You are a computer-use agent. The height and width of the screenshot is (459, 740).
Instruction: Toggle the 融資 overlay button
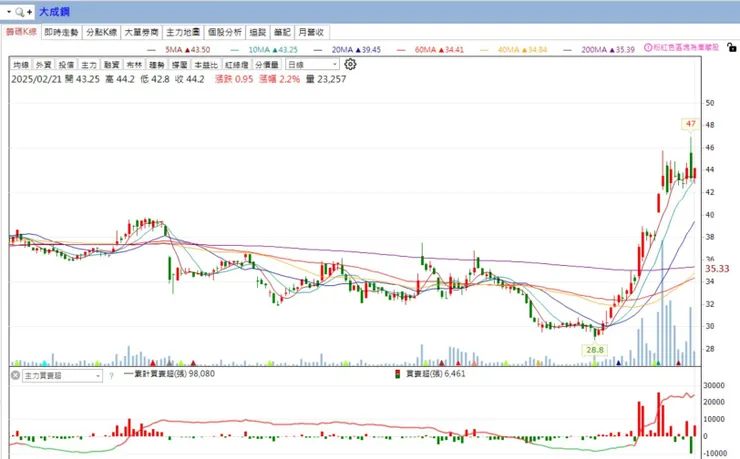click(111, 65)
